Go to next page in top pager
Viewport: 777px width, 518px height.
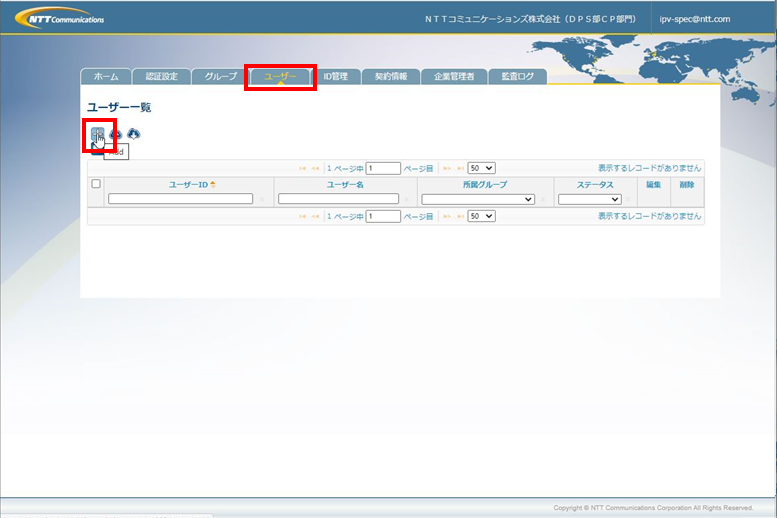click(447, 169)
